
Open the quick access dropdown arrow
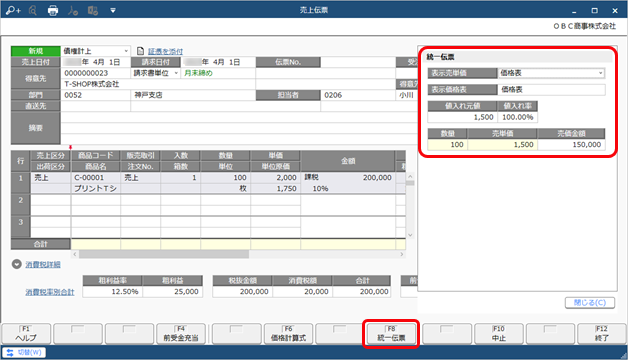113,10
